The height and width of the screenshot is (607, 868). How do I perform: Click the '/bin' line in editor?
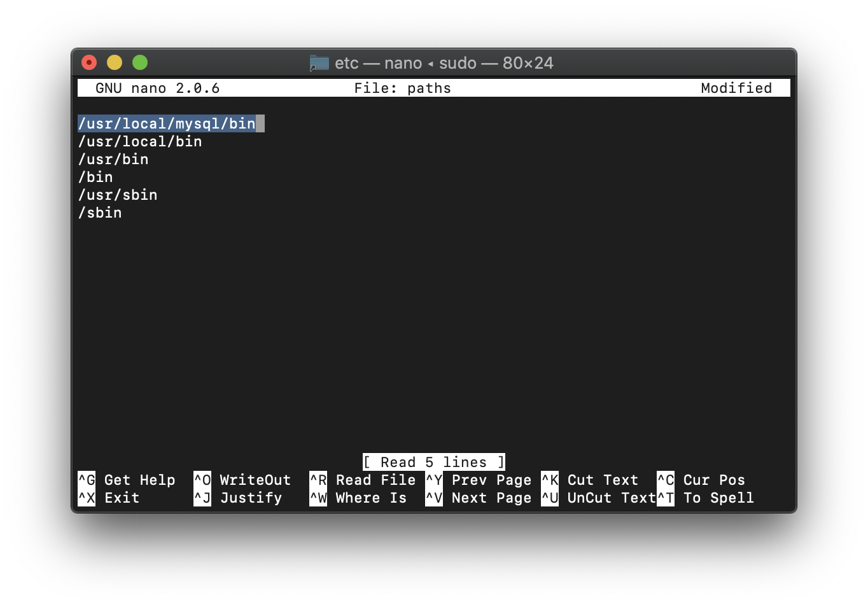tap(95, 177)
